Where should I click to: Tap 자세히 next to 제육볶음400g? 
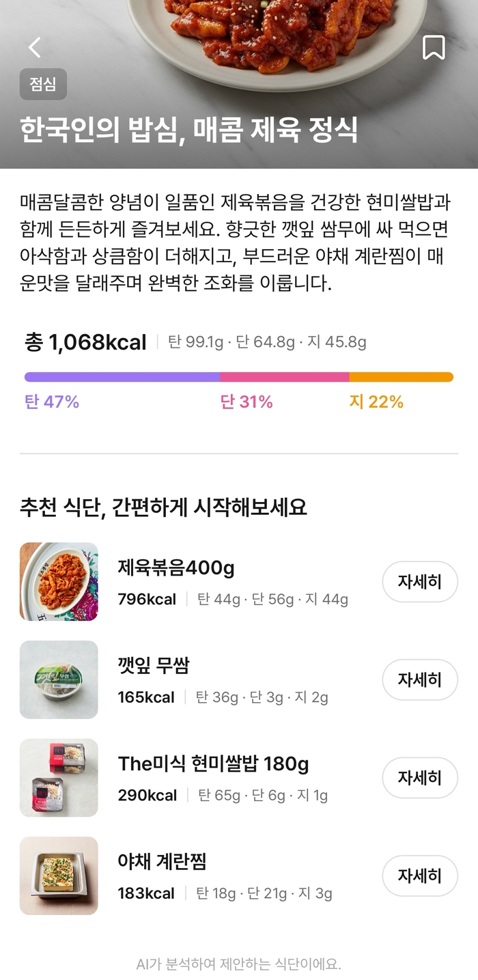point(420,582)
